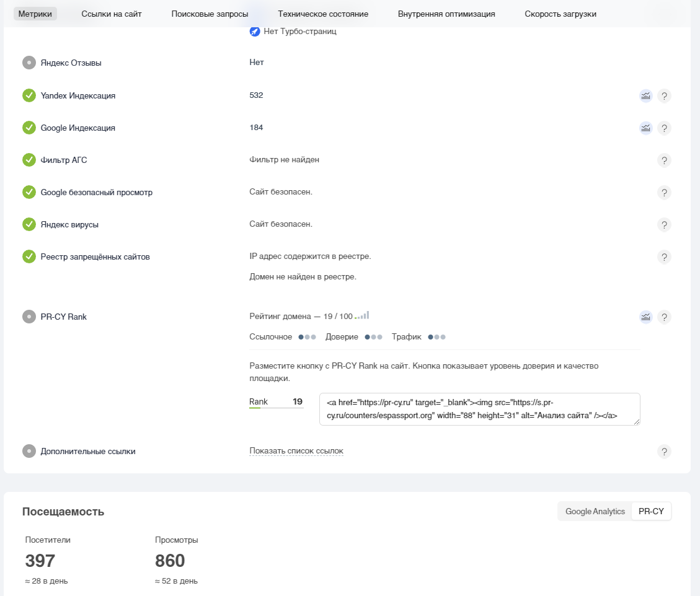Open the Ссылки на сайт tab

pyautogui.click(x=112, y=14)
